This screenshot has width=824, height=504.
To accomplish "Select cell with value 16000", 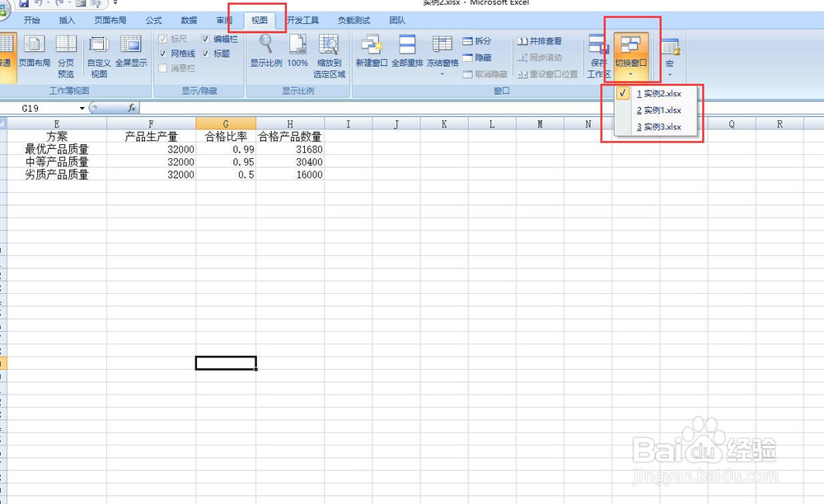I will [x=290, y=175].
